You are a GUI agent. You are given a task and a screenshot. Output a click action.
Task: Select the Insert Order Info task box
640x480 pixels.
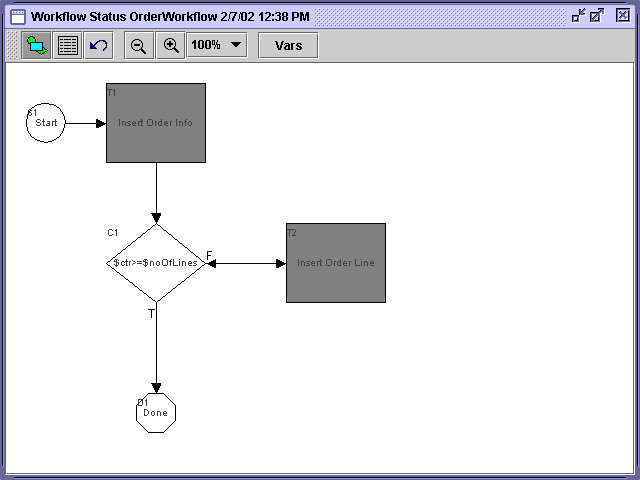(156, 123)
